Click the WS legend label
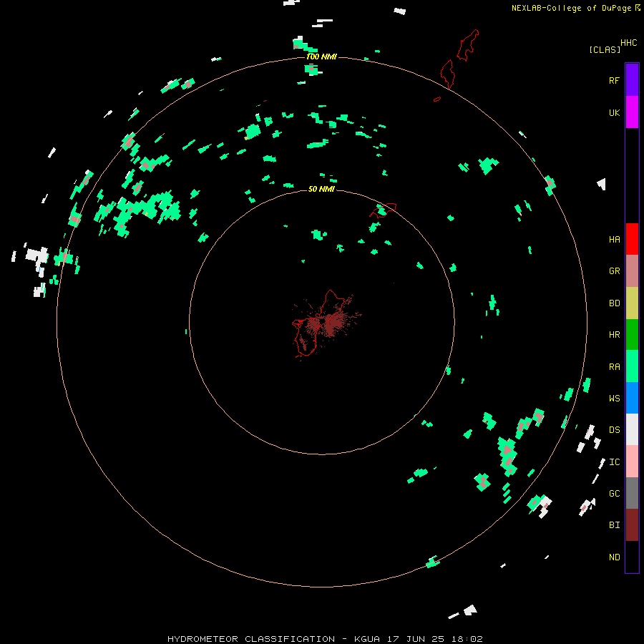644x644 pixels. (x=614, y=398)
